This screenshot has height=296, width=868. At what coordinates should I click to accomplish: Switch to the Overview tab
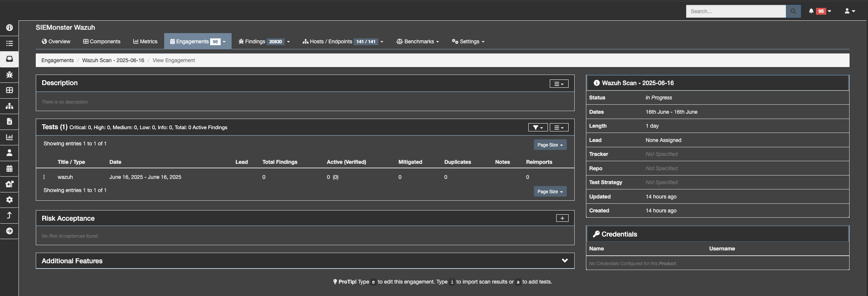pyautogui.click(x=56, y=41)
